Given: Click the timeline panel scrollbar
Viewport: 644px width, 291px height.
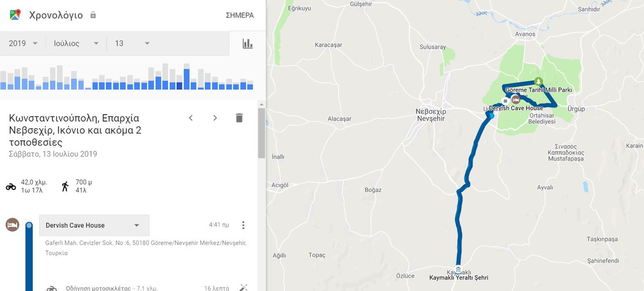Looking at the screenshot, I should pos(261,133).
